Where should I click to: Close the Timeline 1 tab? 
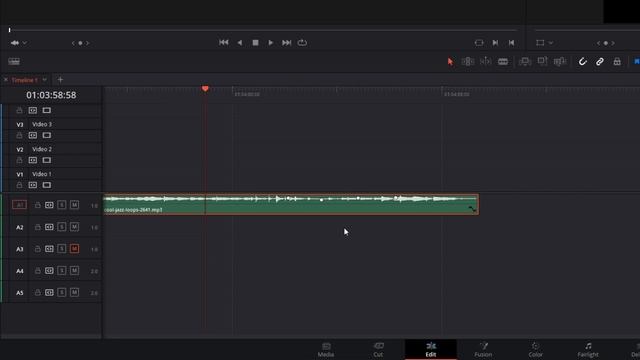6,80
